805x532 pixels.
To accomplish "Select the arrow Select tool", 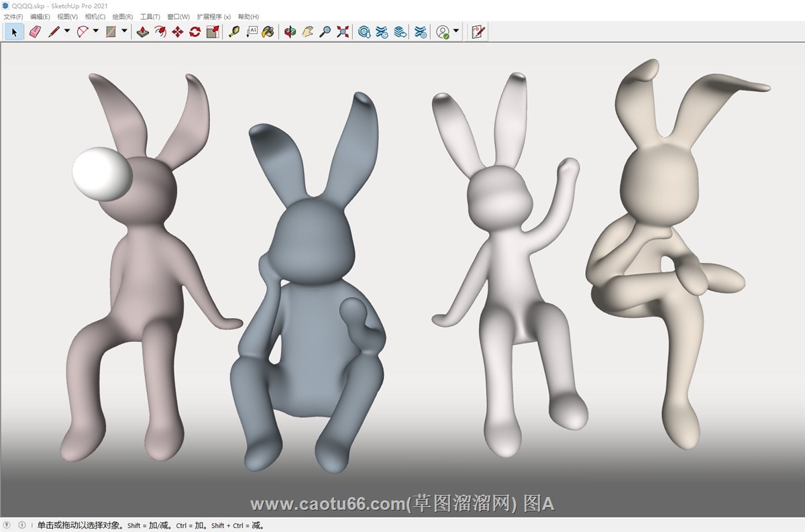I will (x=14, y=32).
